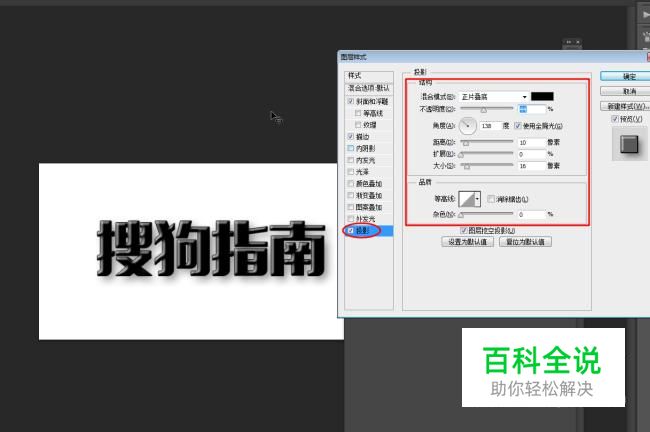
Task: Enable 消除锯齿 (Anti-aliased) checkbox
Action: 491,199
